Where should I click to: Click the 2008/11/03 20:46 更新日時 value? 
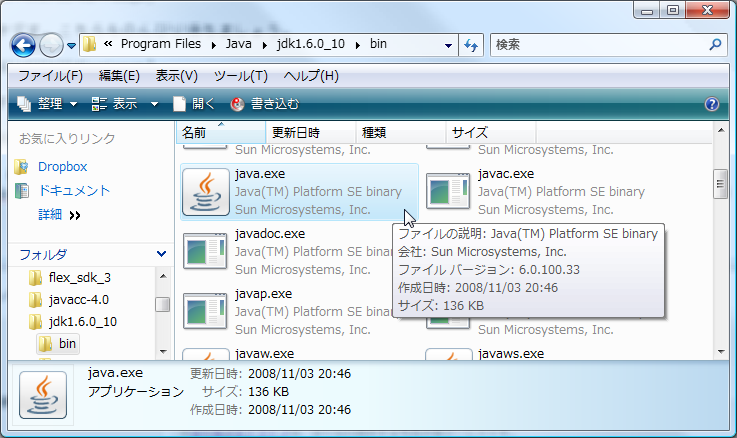tap(299, 374)
